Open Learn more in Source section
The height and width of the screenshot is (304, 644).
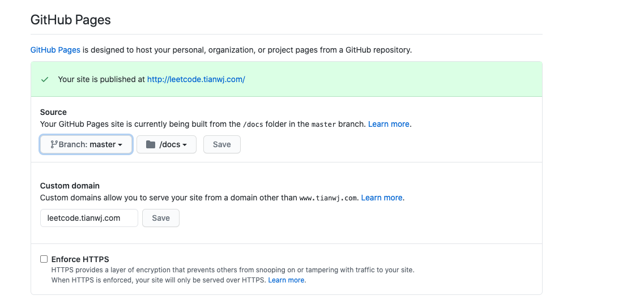click(389, 124)
